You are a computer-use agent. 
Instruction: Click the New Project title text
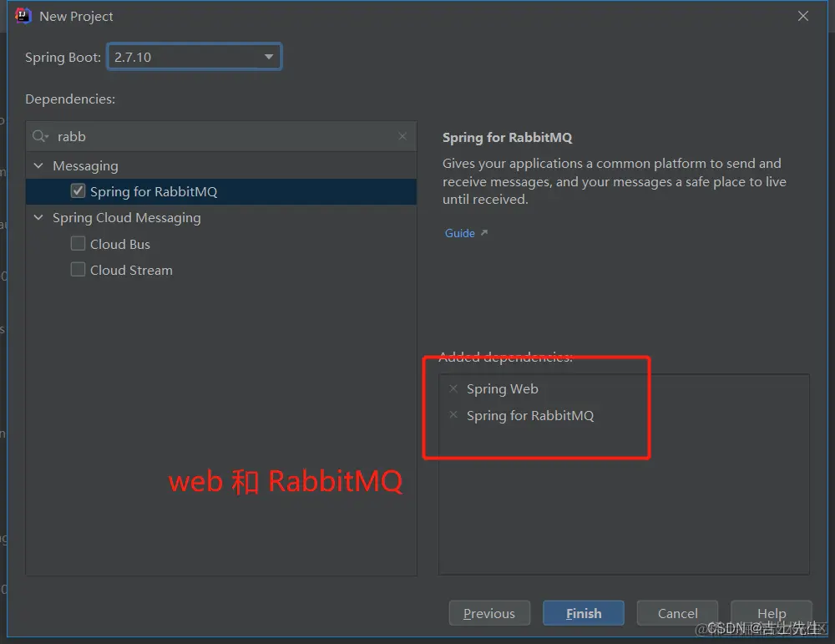pyautogui.click(x=76, y=17)
